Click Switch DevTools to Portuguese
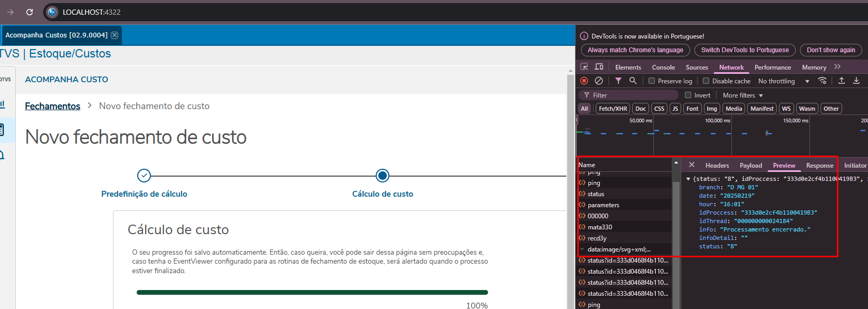 coord(745,50)
